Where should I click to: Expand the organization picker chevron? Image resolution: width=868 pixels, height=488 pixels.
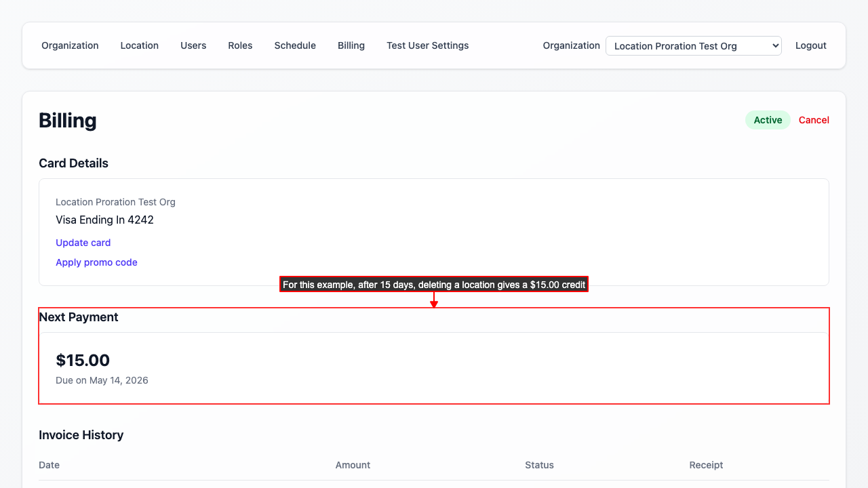773,45
